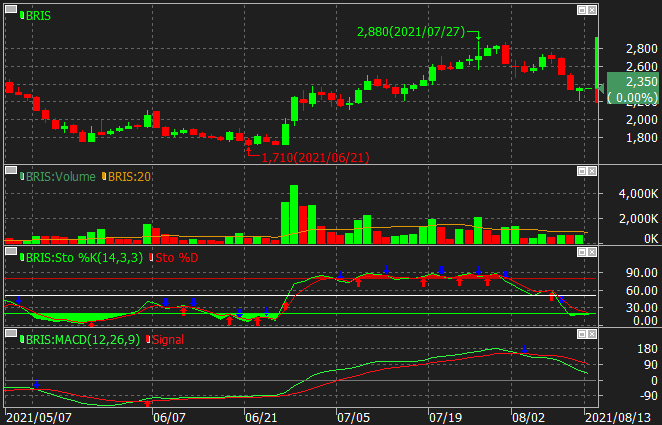Select the BRIS:MACD(12,26,9) label
Screen dimensions: 662x425
(x=83, y=339)
